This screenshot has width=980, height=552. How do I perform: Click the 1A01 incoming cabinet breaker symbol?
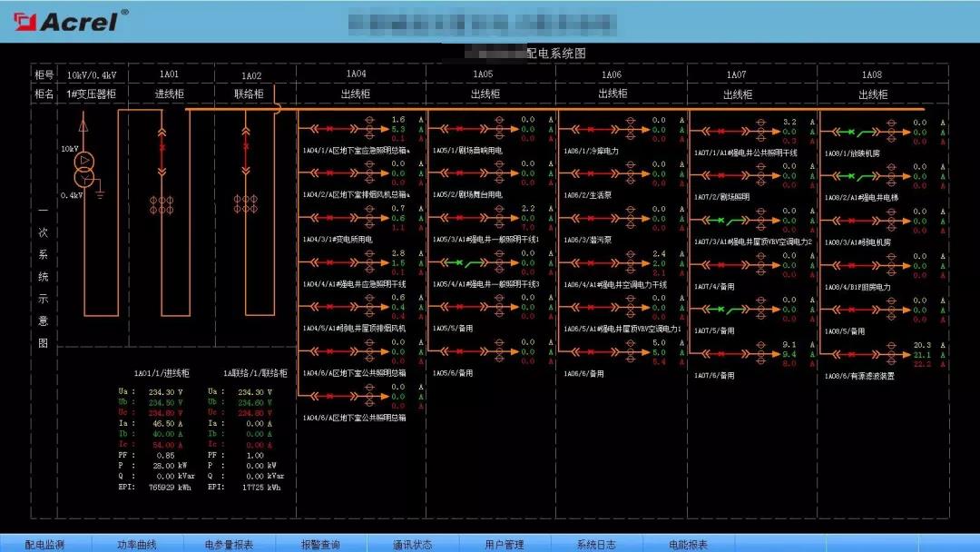tap(162, 146)
